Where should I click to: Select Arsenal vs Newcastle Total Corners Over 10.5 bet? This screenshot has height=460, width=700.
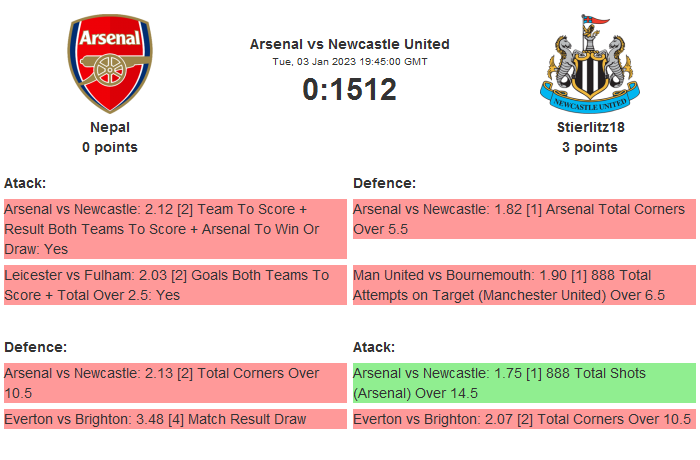point(174,383)
